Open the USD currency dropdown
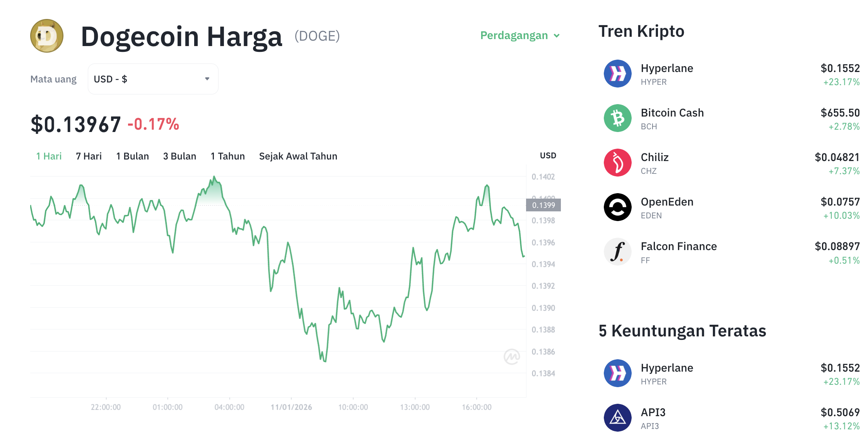Viewport: 868px width, 439px height. [x=153, y=79]
